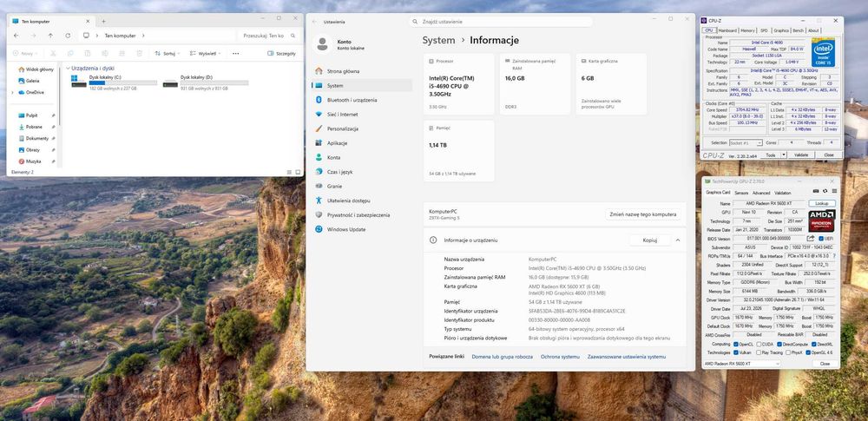
Task: Switch to Mainboard tab in CPU-Z
Action: (727, 30)
